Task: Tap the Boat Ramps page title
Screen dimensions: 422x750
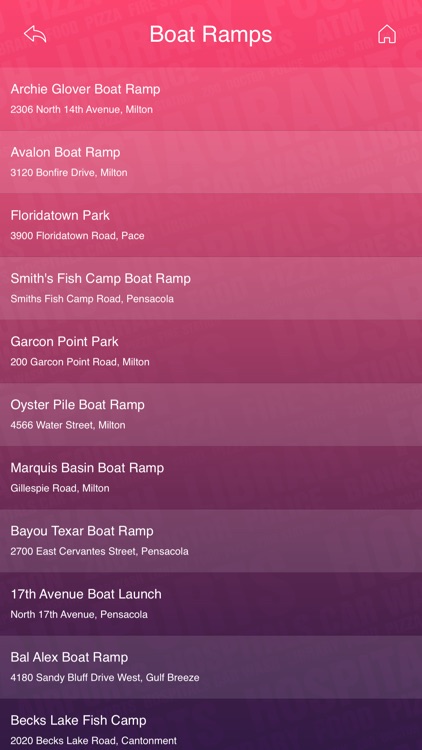Action: click(211, 34)
